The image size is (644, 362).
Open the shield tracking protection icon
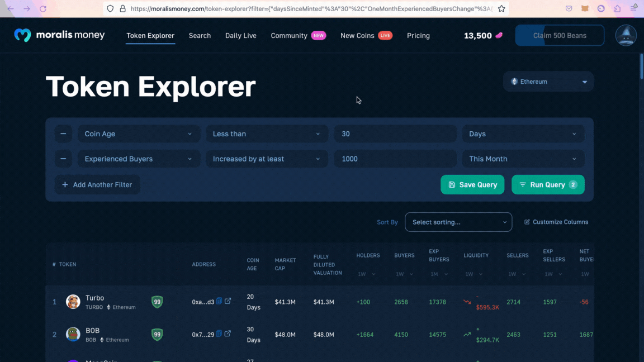click(x=110, y=8)
